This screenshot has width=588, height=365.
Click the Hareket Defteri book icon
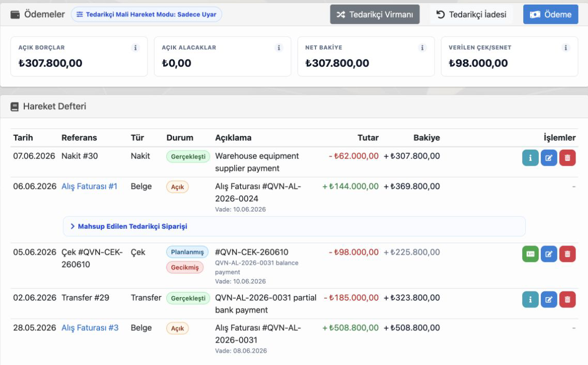pyautogui.click(x=15, y=107)
